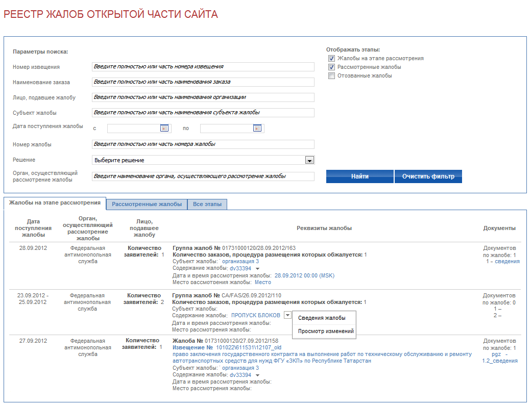Viewport: 532px width, 407px height.
Task: Switch to the 'Все этапы' tab
Action: (207, 205)
